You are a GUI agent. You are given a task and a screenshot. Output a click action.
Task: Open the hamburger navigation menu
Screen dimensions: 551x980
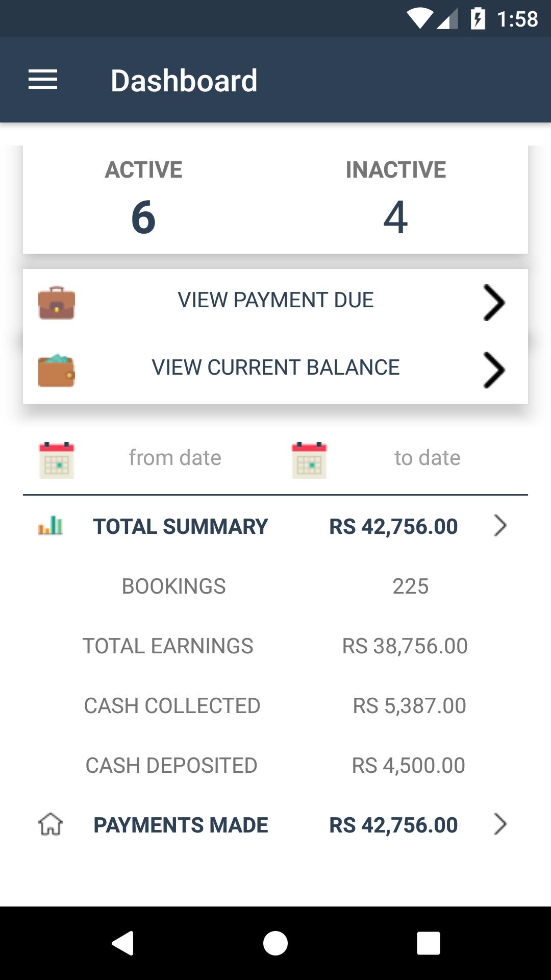point(43,80)
